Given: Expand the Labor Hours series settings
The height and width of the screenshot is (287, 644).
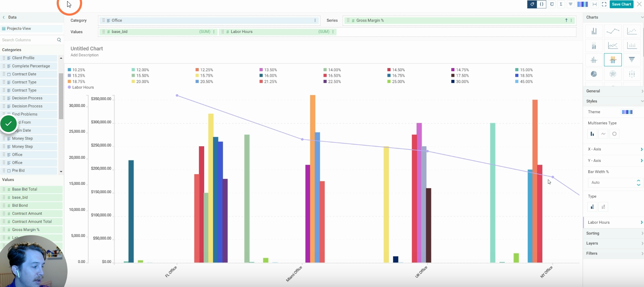Looking at the screenshot, I should 614,222.
